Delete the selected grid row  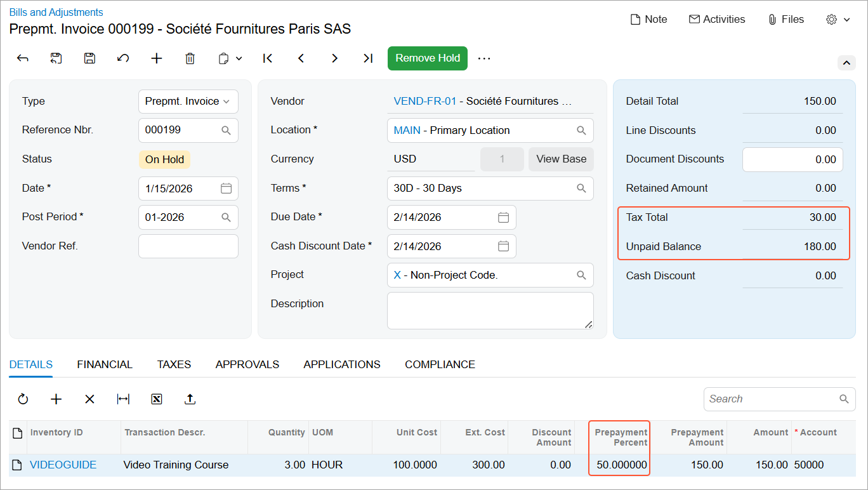click(x=89, y=399)
